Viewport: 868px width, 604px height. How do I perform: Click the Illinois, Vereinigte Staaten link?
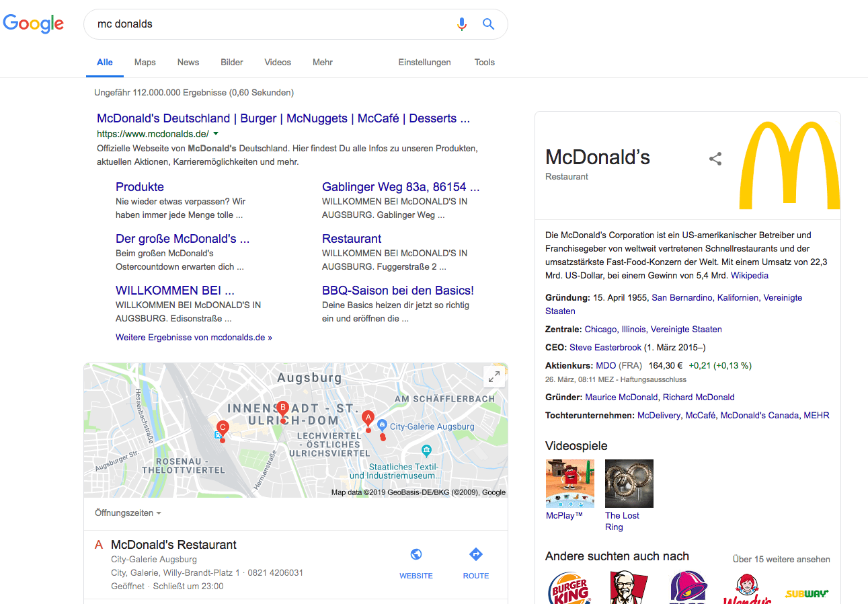(671, 330)
